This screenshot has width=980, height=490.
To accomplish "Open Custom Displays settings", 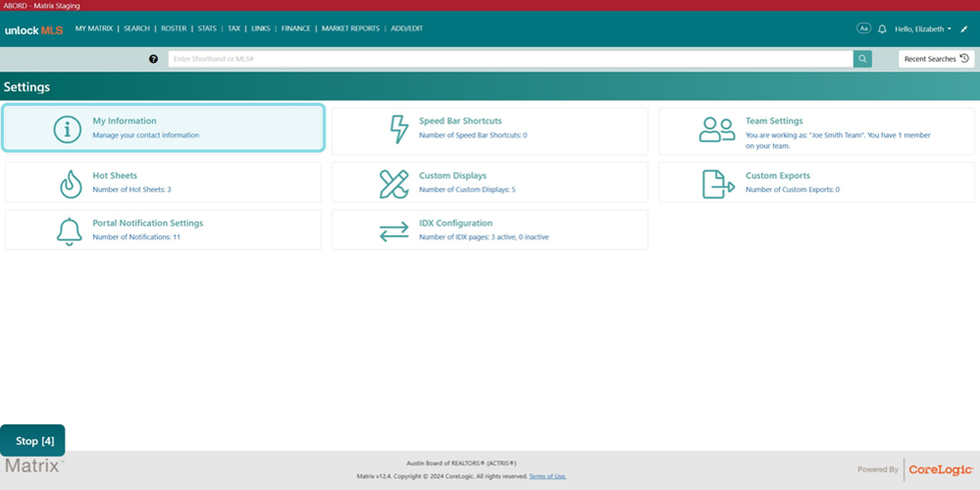I will pos(453,176).
